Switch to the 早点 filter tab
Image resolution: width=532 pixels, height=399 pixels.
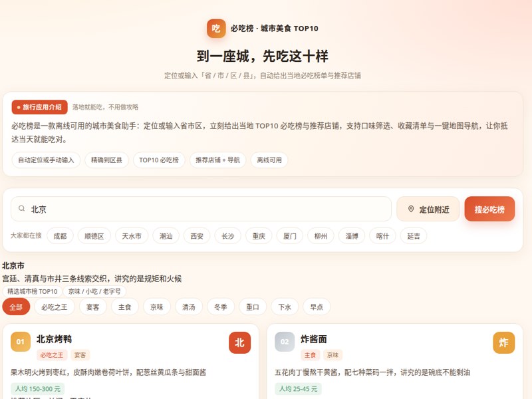tap(317, 307)
